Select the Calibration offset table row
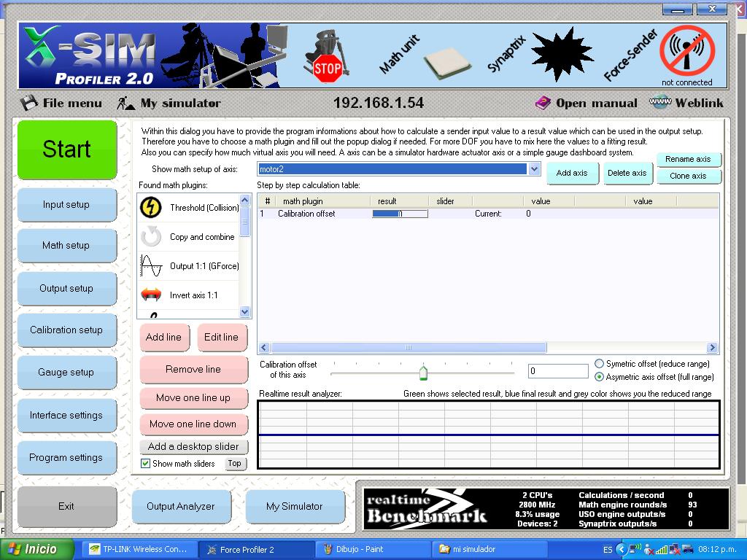 click(488, 214)
